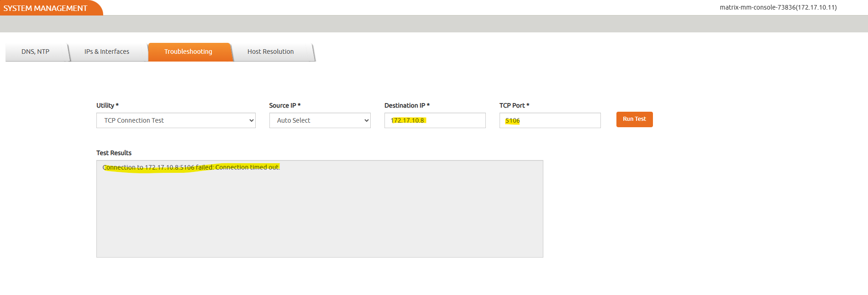The height and width of the screenshot is (295, 868).
Task: Click the SYSTEM MANAGEMENT header tab
Action: click(x=46, y=8)
